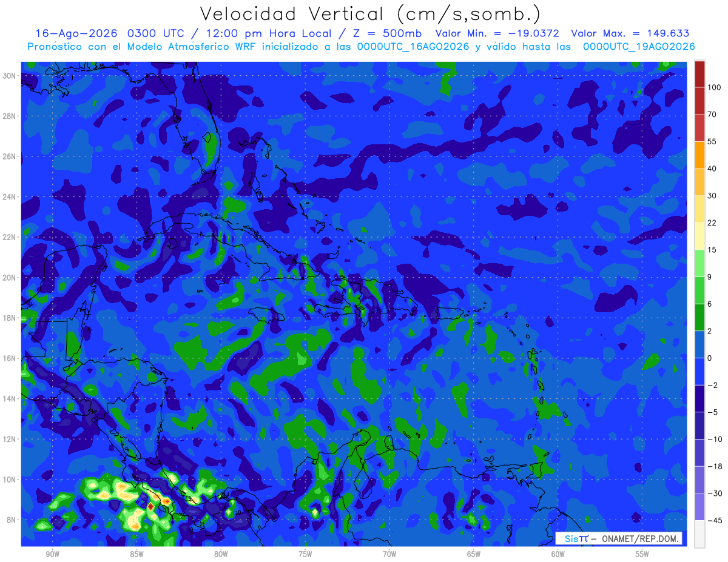This screenshot has height=562, width=728.
Task: Pick the pale yellow swatch between 15 and 22
Action: 699,236
